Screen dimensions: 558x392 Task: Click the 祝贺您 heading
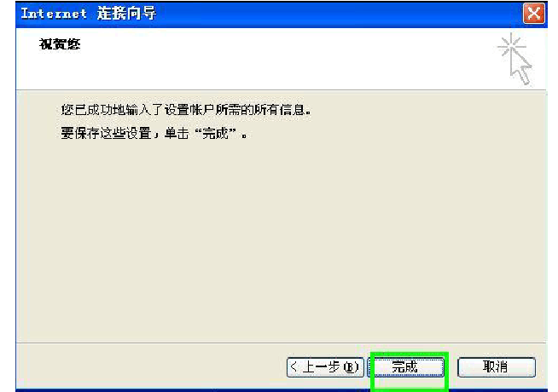pos(60,44)
